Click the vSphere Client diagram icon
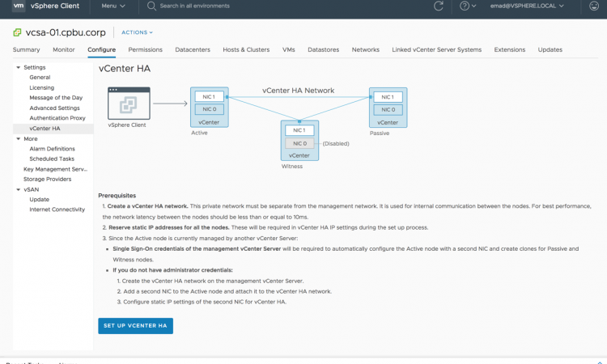607x364 pixels. [x=129, y=104]
